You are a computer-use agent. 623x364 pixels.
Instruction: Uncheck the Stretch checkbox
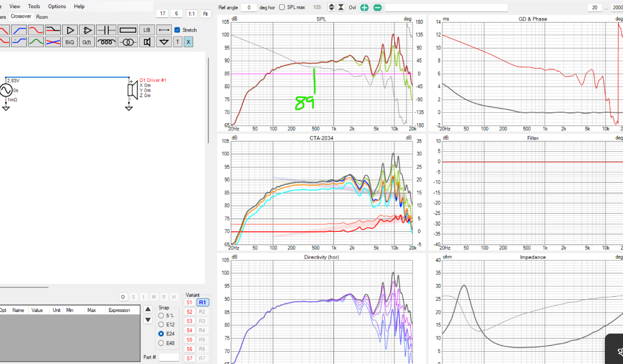pos(177,30)
